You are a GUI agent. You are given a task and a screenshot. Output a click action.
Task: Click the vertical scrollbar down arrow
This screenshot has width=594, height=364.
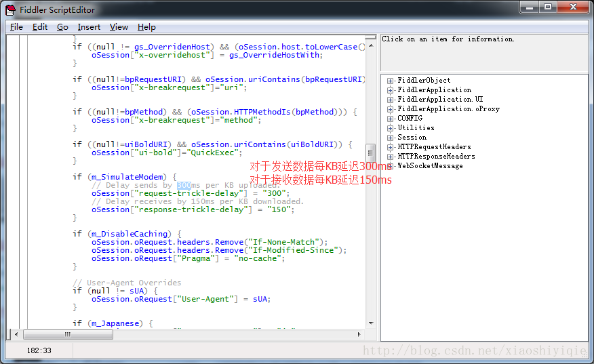coord(371,323)
